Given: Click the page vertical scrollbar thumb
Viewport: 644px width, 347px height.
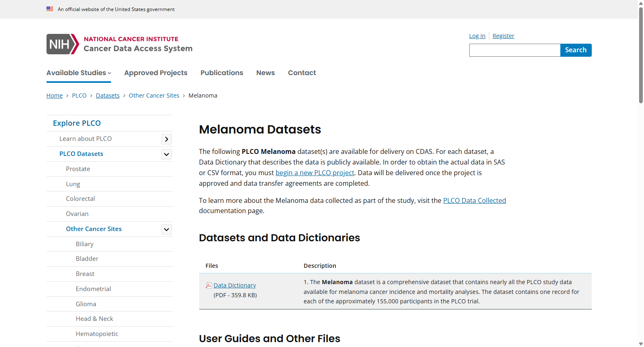Looking at the screenshot, I should (641, 55).
